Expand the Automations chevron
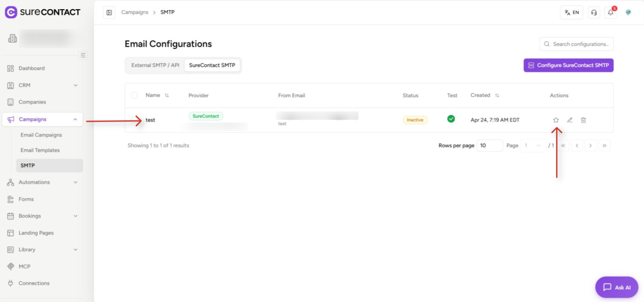Screen dimensions: 644x302 76,182
